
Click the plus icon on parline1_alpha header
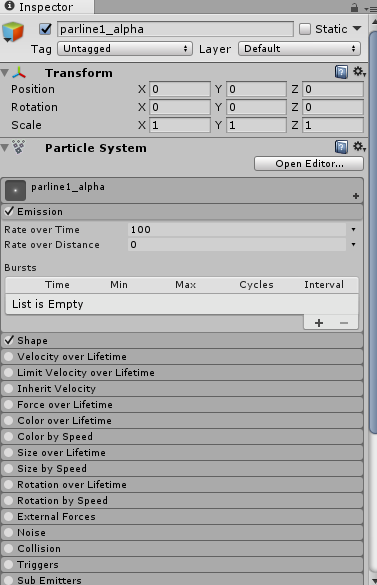(356, 196)
